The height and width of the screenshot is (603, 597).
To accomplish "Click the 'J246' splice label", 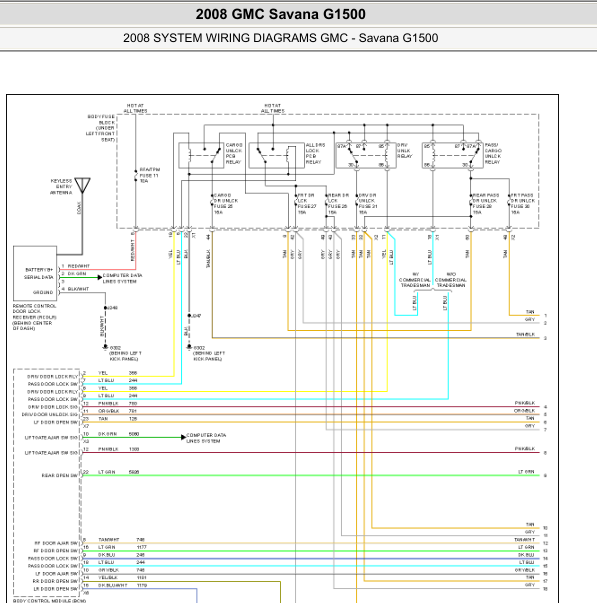I will click(113, 308).
